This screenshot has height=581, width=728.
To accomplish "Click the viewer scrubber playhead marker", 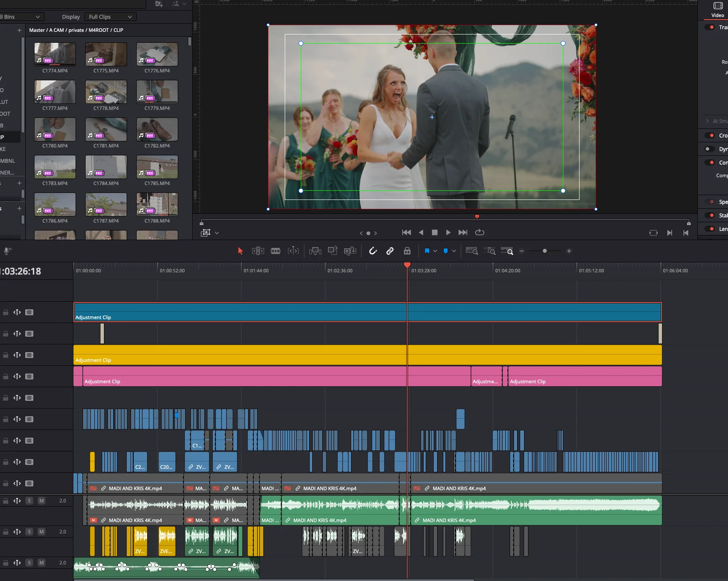I will (477, 217).
